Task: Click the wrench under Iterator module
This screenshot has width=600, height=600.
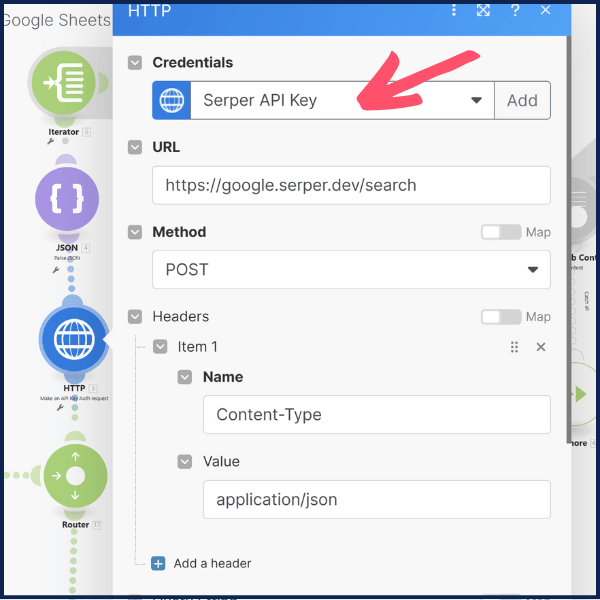Action: pos(51,142)
